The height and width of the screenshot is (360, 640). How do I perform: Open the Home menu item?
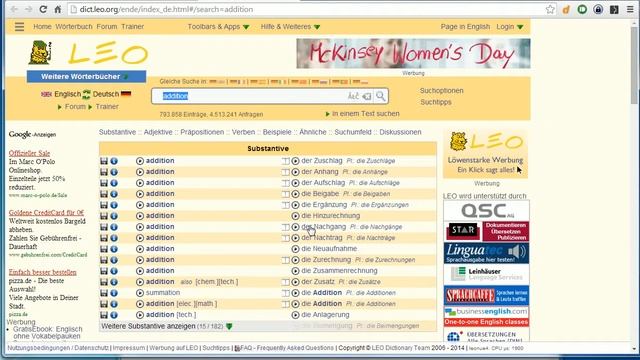42,27
